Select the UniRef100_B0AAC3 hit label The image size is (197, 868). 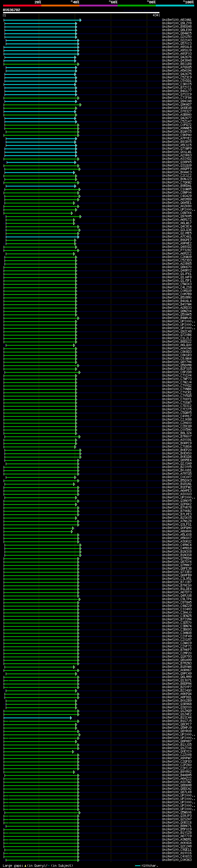(x=176, y=172)
